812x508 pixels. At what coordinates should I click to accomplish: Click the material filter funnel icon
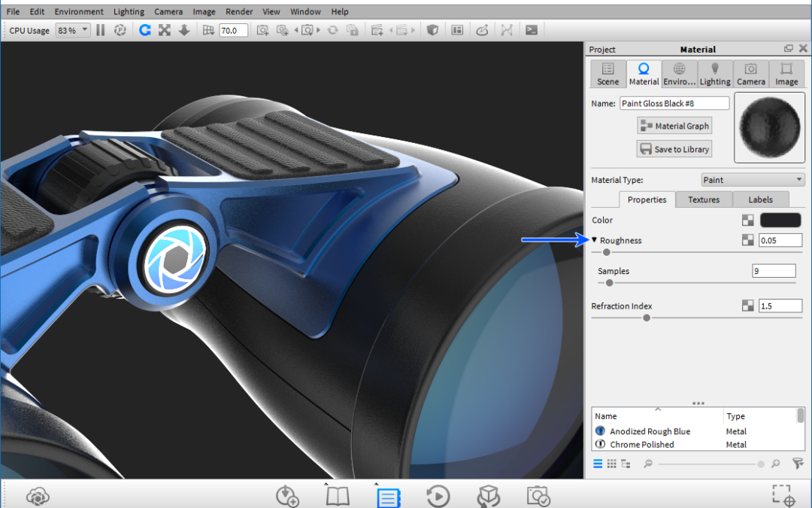(x=798, y=464)
